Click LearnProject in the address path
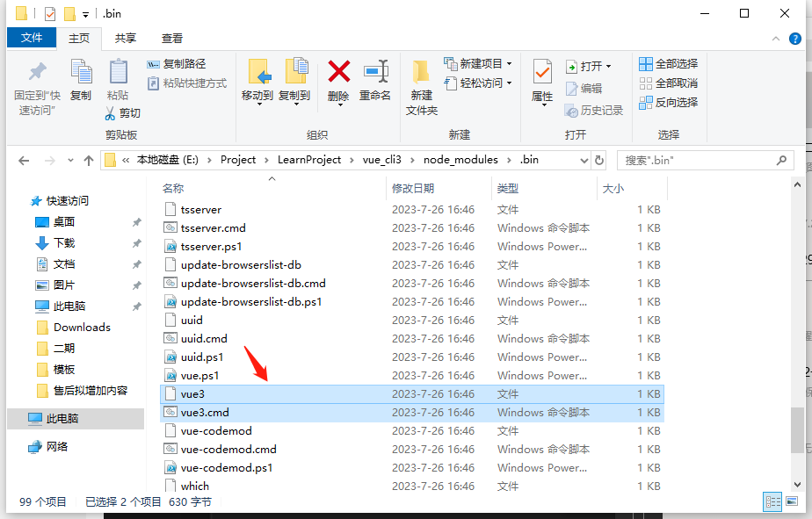 [309, 159]
